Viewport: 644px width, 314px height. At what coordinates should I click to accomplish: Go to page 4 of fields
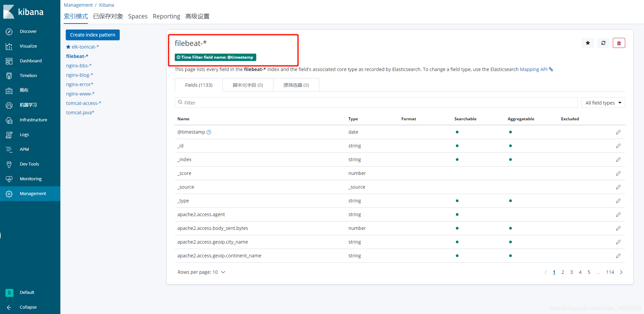(x=580, y=272)
